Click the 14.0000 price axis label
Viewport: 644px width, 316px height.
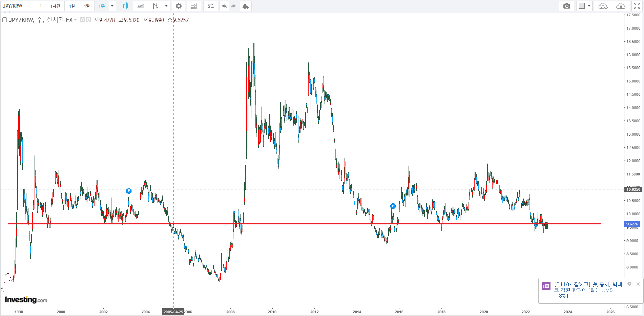pos(633,108)
